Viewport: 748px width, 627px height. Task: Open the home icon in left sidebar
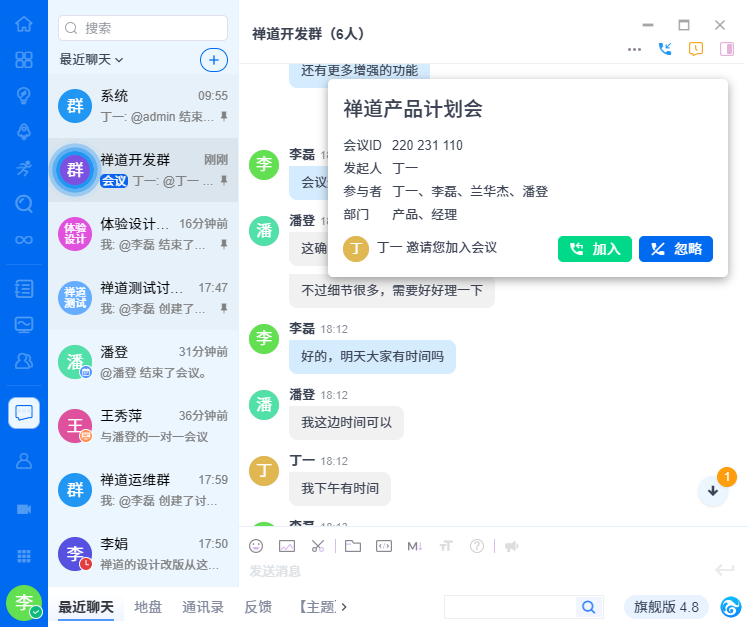[x=24, y=24]
